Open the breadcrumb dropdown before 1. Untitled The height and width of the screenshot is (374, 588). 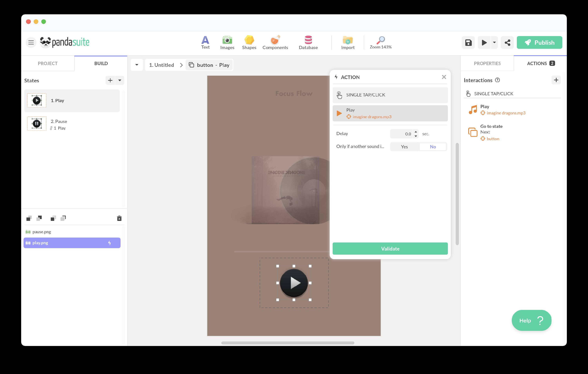tap(137, 65)
